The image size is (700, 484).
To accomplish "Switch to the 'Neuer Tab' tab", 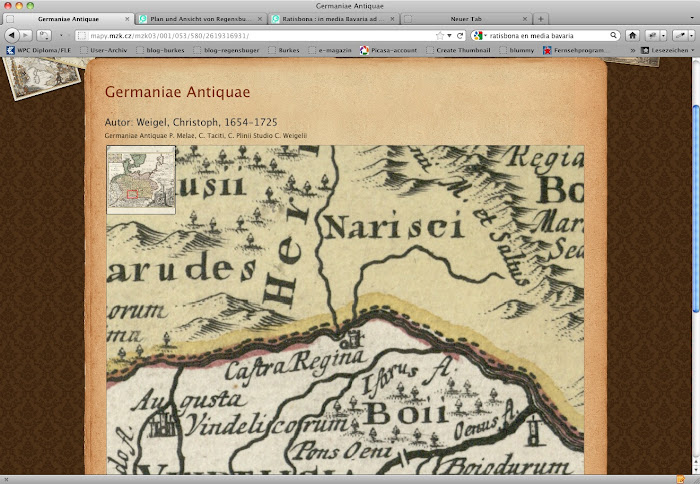I will [x=466, y=19].
